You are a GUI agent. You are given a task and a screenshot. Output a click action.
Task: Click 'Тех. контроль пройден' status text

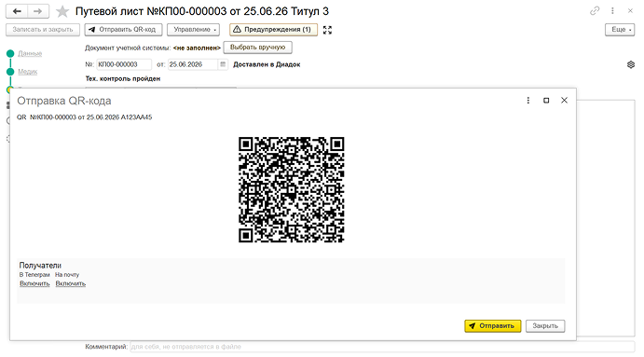(123, 78)
